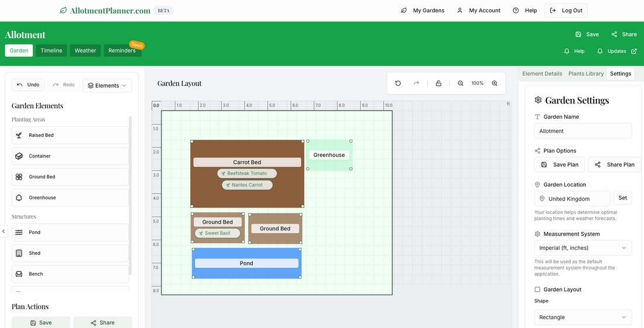Toggle the canvas lock icon
Screen dimensions: 644x328
point(439,84)
